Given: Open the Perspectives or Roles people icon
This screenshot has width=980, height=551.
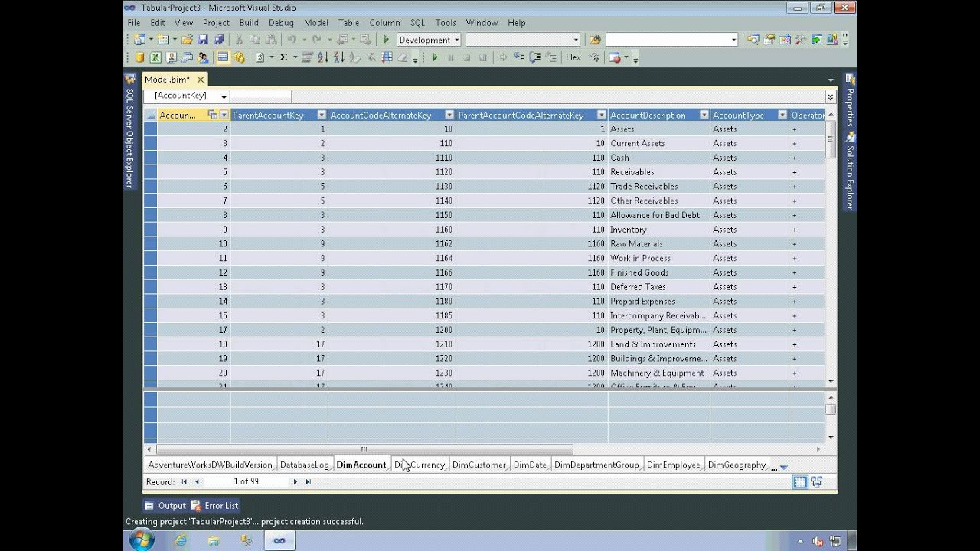Looking at the screenshot, I should [203, 57].
